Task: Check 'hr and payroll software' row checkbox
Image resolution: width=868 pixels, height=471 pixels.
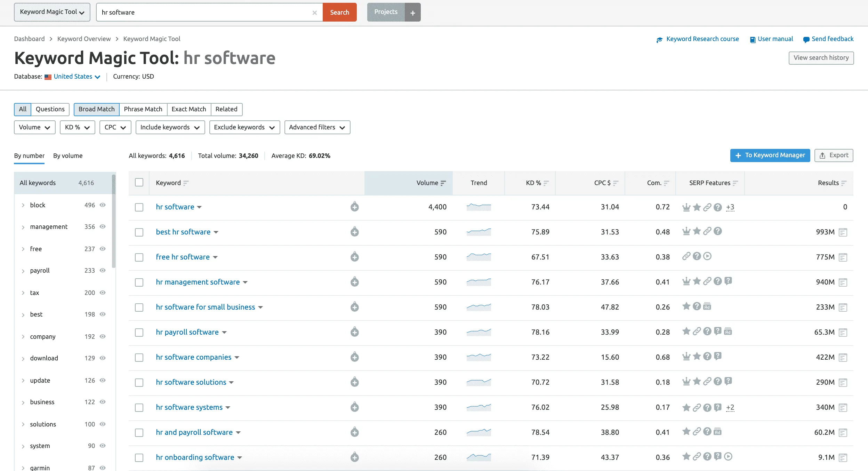Action: point(139,433)
